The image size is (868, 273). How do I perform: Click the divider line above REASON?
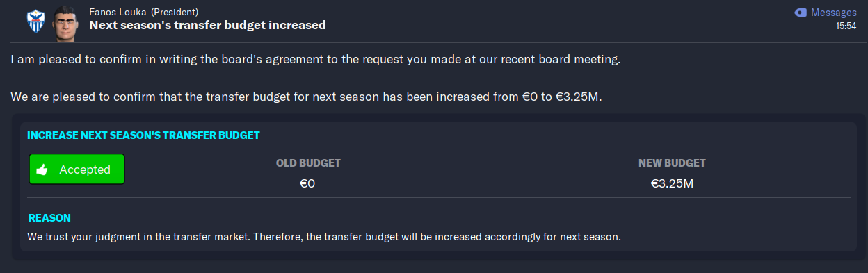point(439,197)
